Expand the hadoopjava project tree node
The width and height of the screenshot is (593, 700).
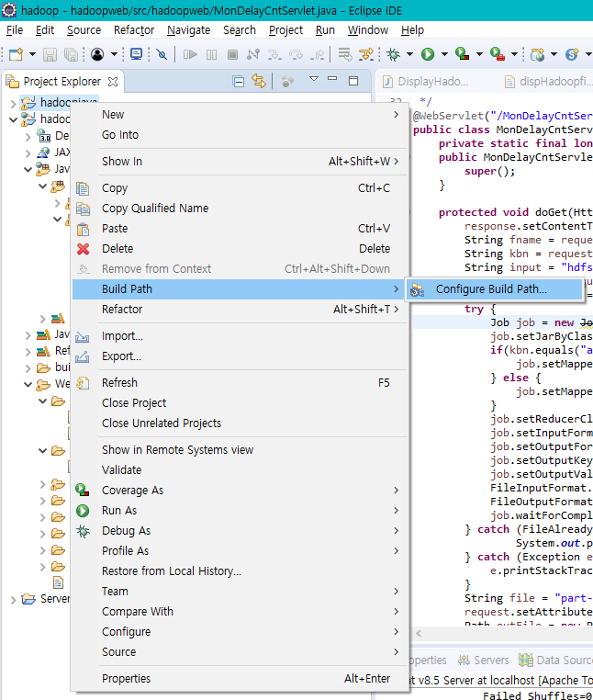click(x=13, y=104)
